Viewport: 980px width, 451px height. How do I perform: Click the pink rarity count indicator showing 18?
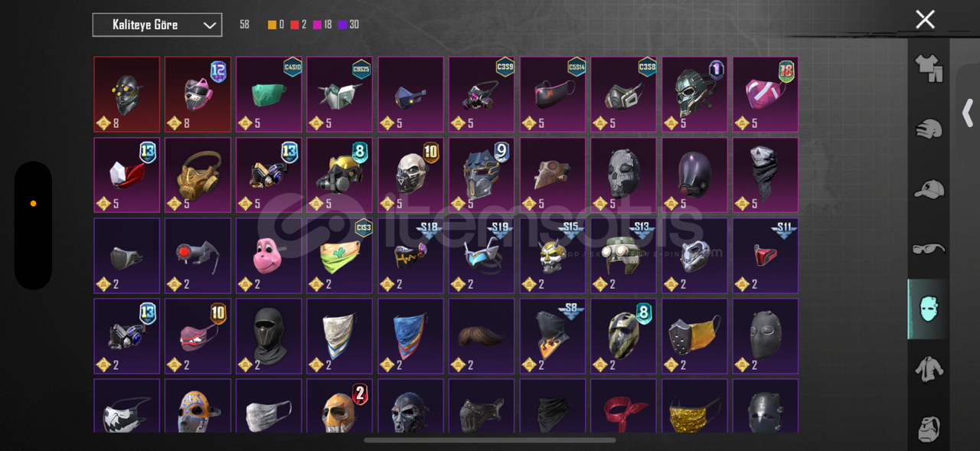[322, 25]
